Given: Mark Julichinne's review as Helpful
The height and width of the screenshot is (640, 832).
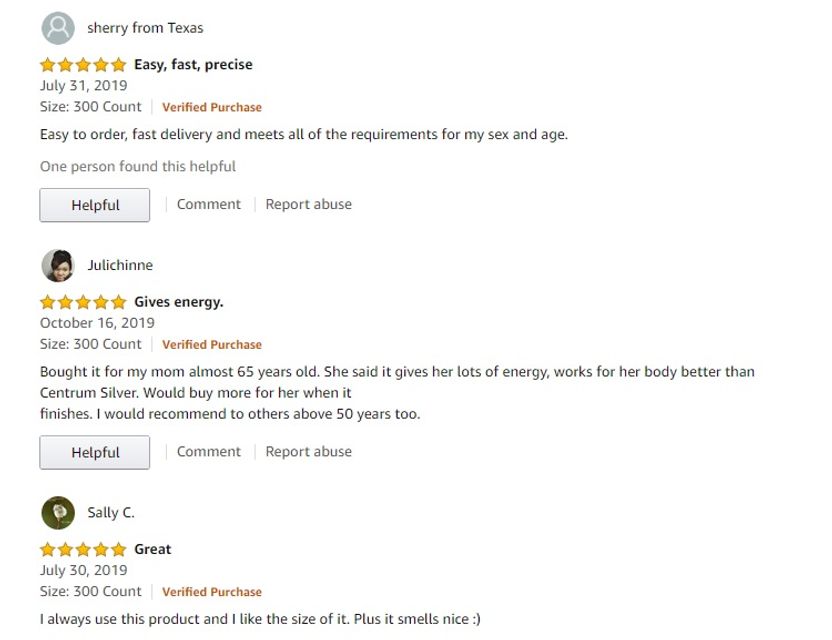Looking at the screenshot, I should (94, 452).
